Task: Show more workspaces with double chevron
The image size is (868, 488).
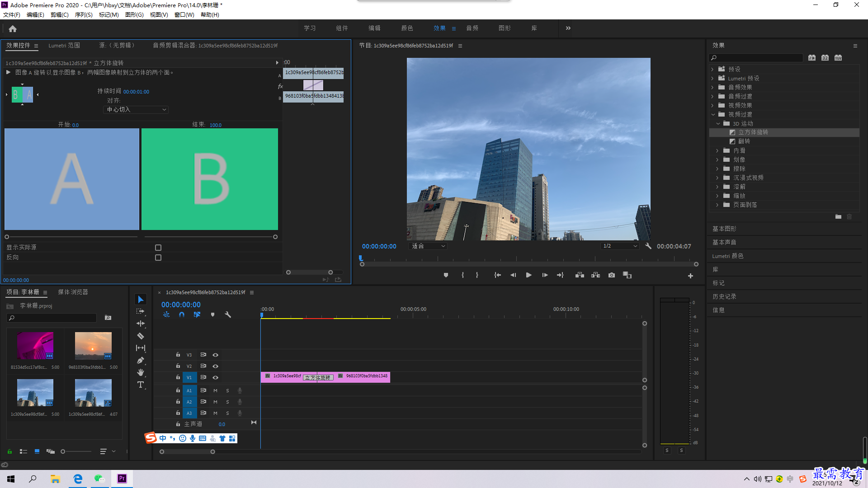Action: [x=568, y=28]
